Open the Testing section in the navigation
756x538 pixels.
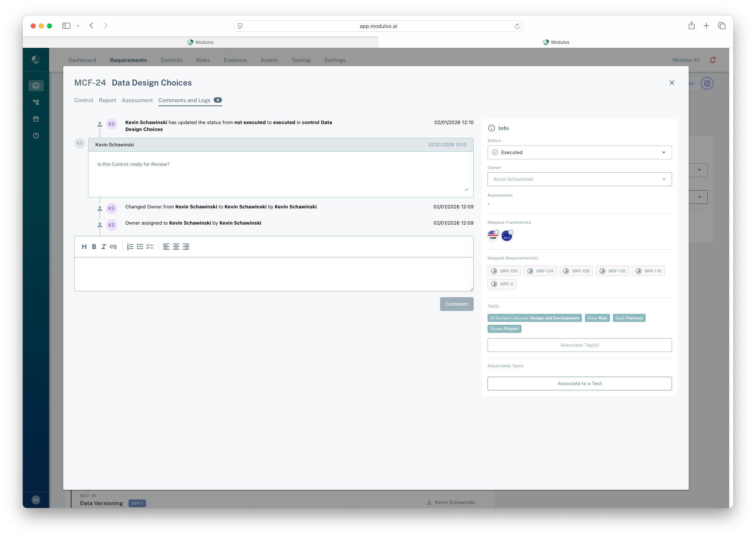click(x=301, y=60)
